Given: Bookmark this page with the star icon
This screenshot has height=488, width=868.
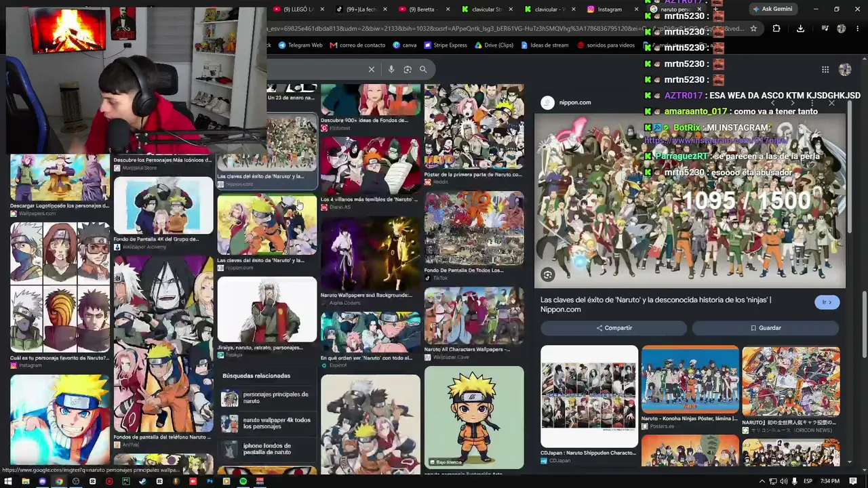Looking at the screenshot, I should pyautogui.click(x=753, y=28).
